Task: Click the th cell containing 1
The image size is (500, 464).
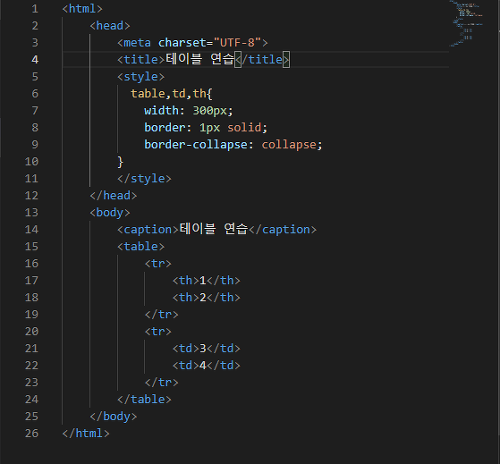Action: pyautogui.click(x=206, y=281)
